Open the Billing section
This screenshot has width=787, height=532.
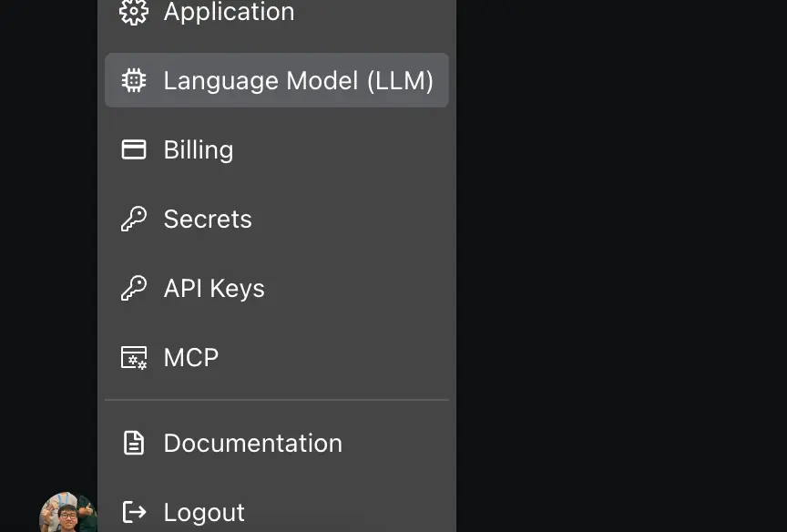(x=198, y=149)
